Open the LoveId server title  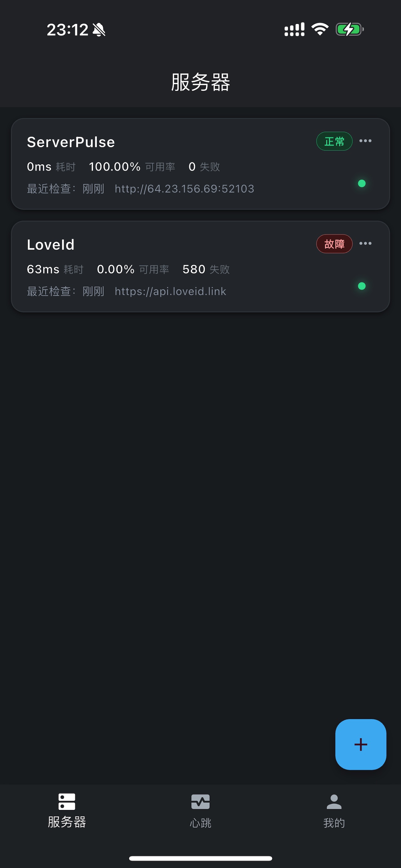(51, 245)
